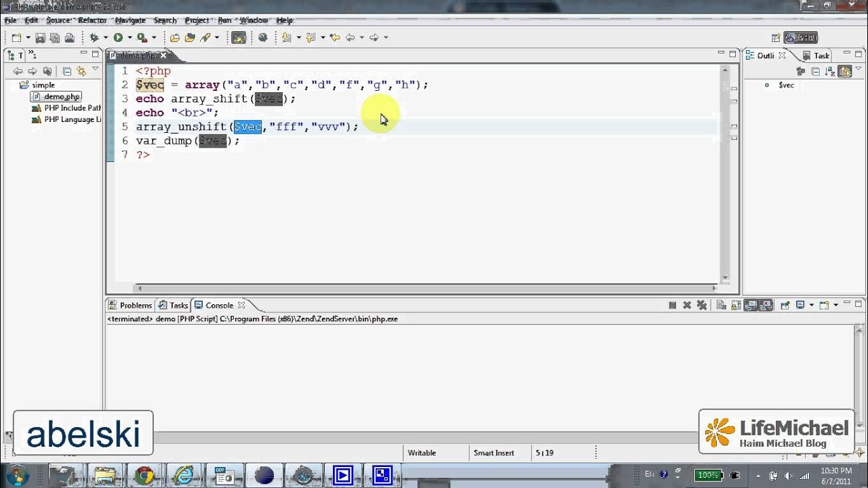
Task: Click the editor horizontal scrollbar
Action: pos(426,288)
